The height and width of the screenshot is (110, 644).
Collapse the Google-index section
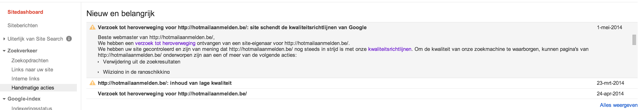(x=4, y=99)
